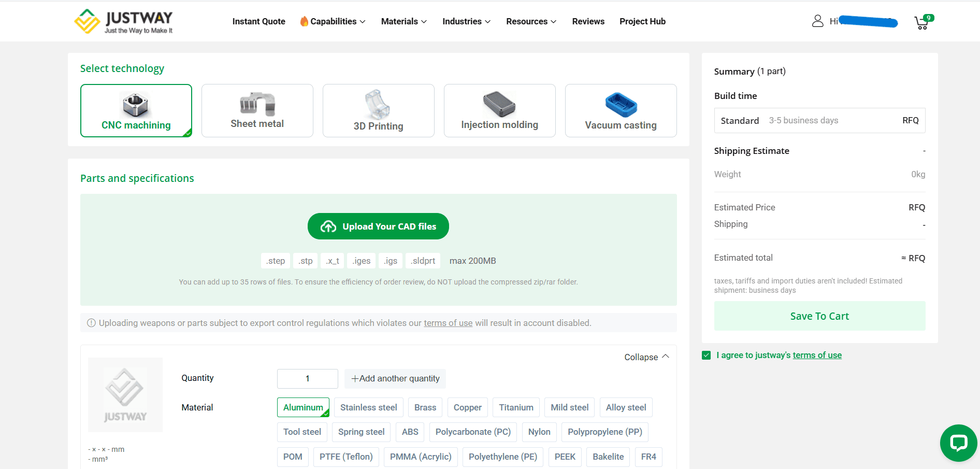The height and width of the screenshot is (469, 980).
Task: Open Project Hub
Action: click(643, 21)
